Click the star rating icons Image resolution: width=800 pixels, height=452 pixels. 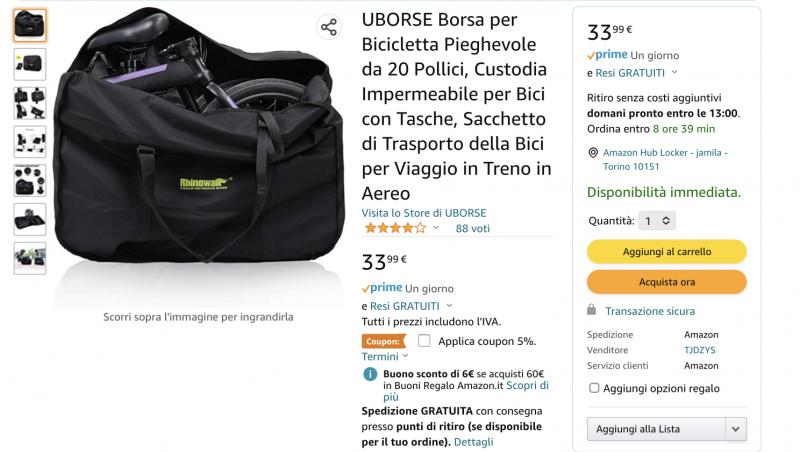click(x=395, y=228)
